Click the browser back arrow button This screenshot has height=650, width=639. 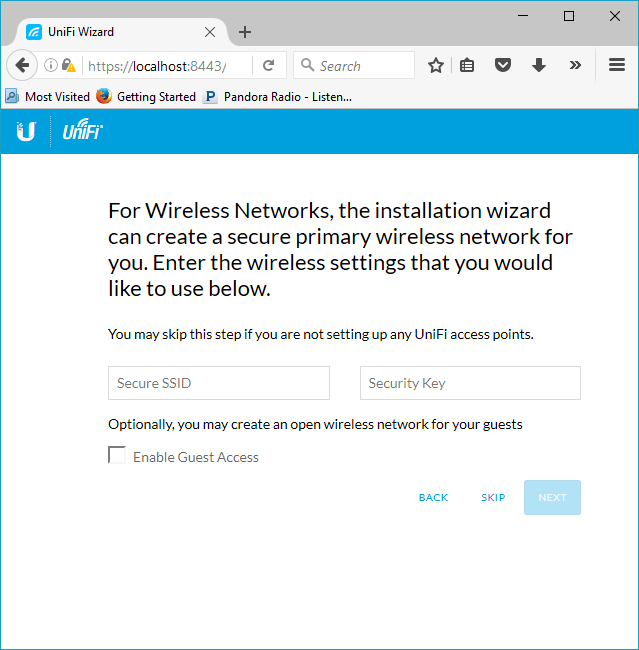(x=22, y=66)
